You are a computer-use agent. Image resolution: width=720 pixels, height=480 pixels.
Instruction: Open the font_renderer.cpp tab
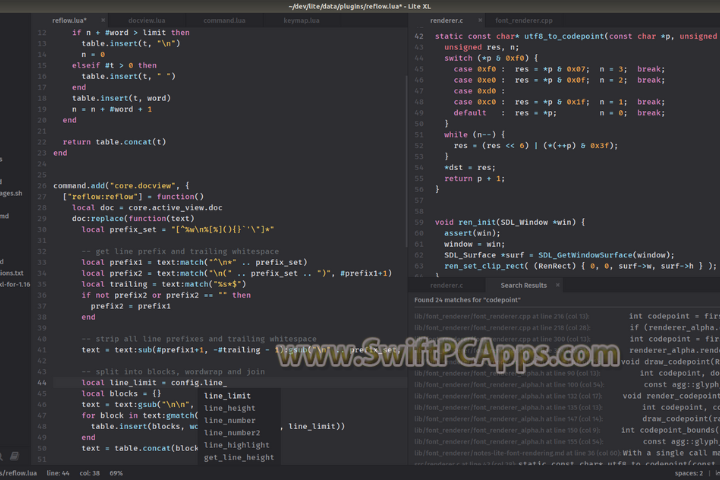pyautogui.click(x=523, y=21)
